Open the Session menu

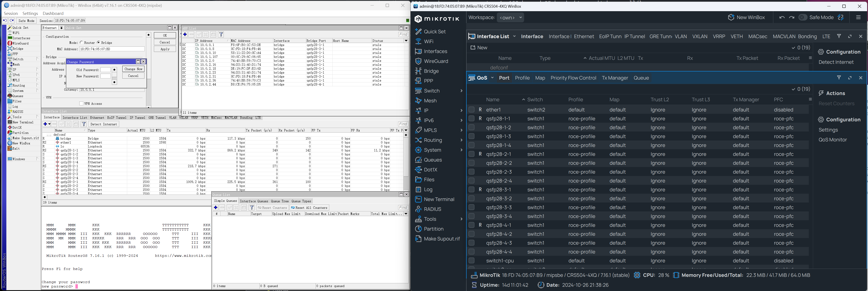pyautogui.click(x=11, y=13)
